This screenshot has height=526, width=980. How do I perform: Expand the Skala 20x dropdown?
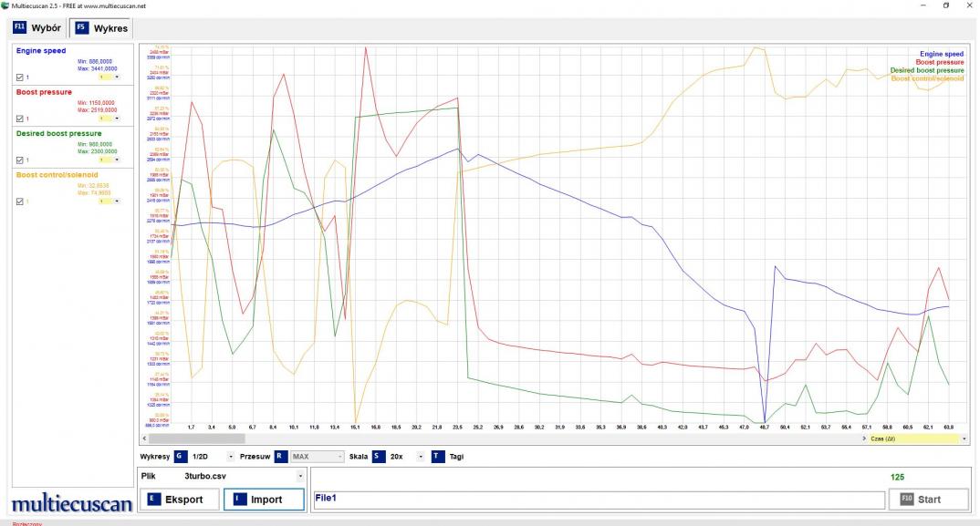[x=421, y=456]
